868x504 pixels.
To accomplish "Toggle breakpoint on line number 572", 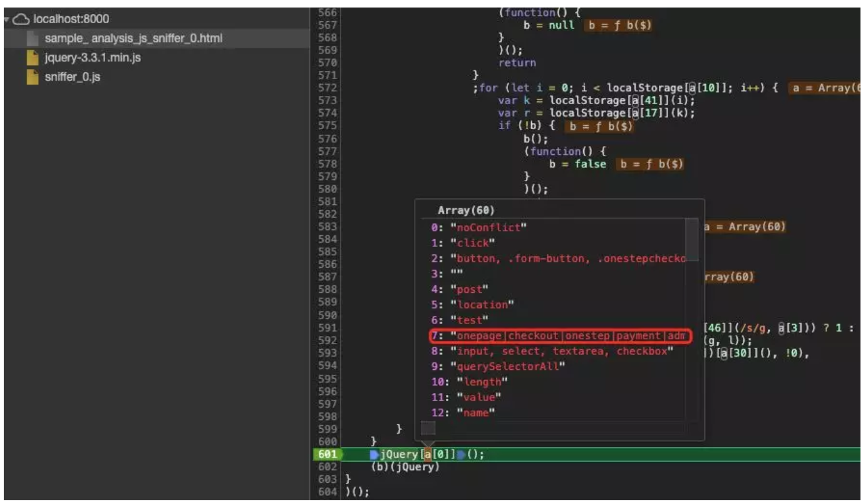I will [328, 88].
